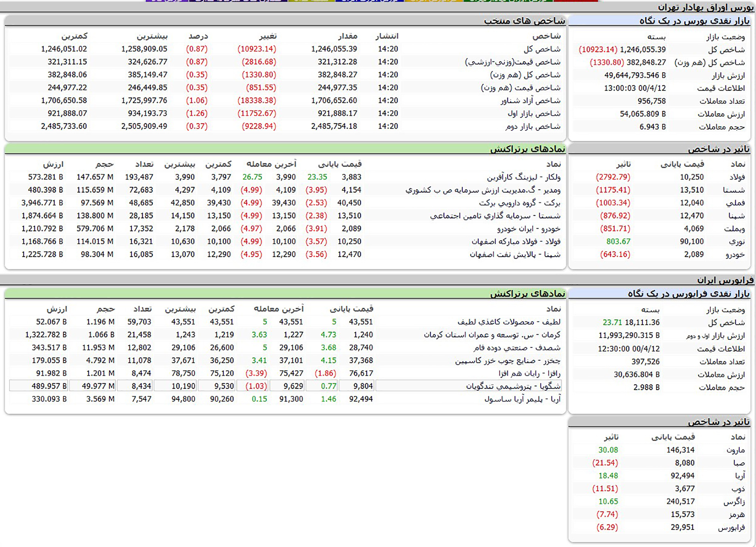Open شاخص كل row in selected indices table
The height and width of the screenshot is (547, 756).
(542, 49)
